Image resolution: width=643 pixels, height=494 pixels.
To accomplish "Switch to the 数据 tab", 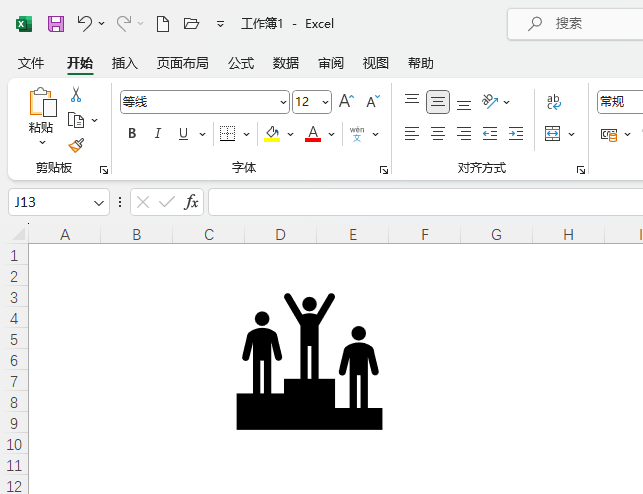I will tap(286, 63).
